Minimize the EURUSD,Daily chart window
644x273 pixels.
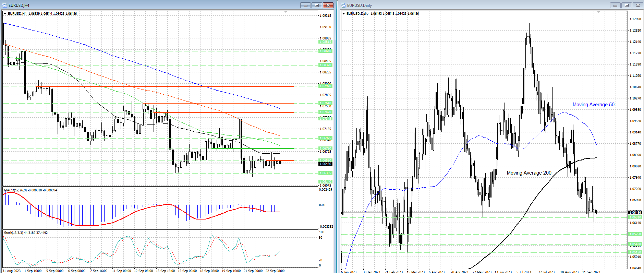(615, 5)
